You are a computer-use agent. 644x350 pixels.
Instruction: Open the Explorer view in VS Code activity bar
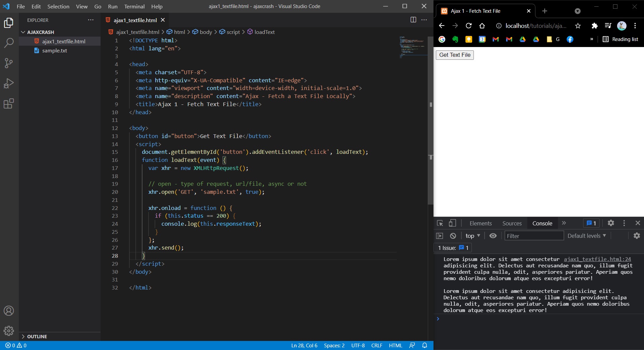[x=9, y=23]
